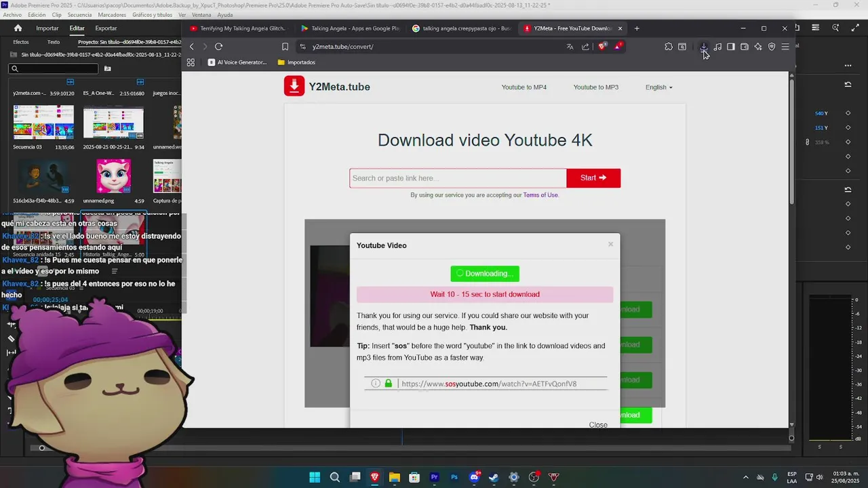Image resolution: width=868 pixels, height=488 pixels.
Task: Open Youtube to MP3 link
Action: (596, 87)
